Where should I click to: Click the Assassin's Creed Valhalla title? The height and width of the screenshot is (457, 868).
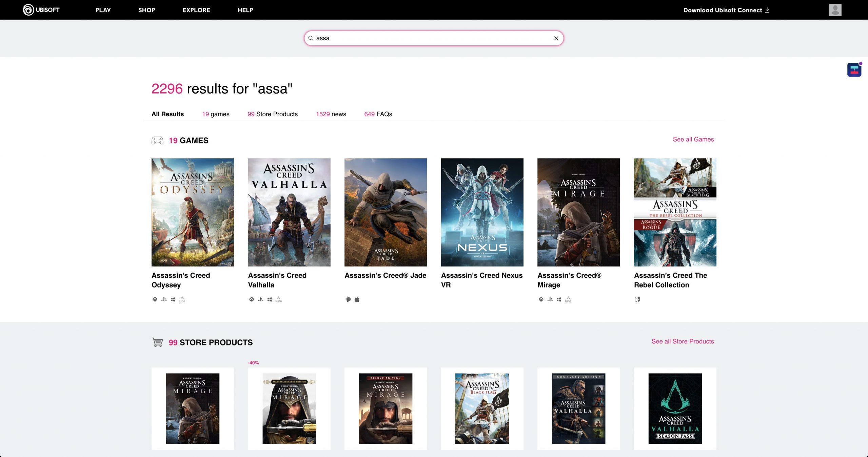coord(277,280)
